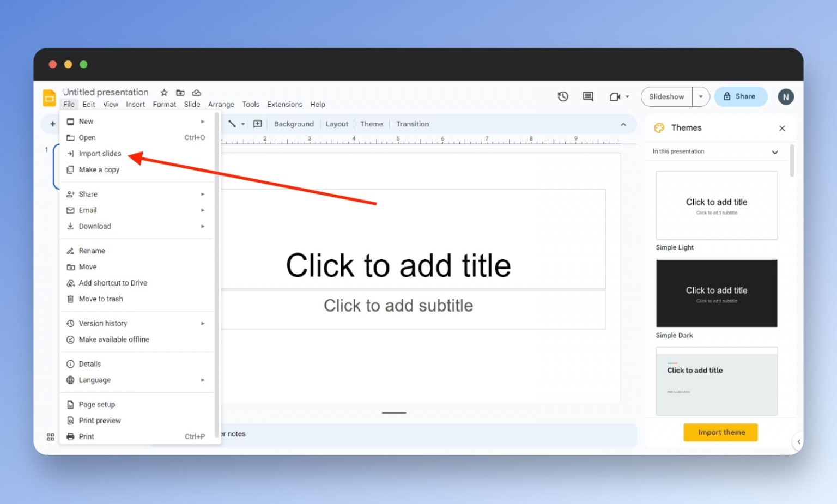Click the Themes palette icon
This screenshot has width=837, height=504.
[x=659, y=127]
